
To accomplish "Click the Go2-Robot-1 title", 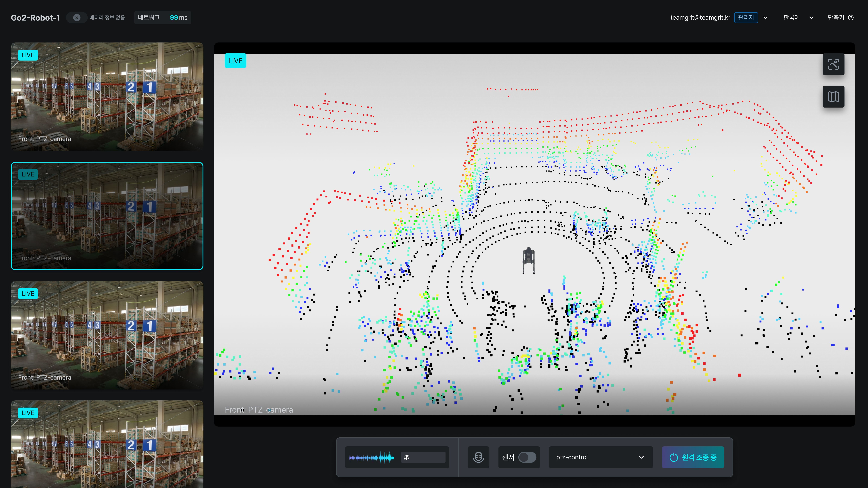I will 35,17.
